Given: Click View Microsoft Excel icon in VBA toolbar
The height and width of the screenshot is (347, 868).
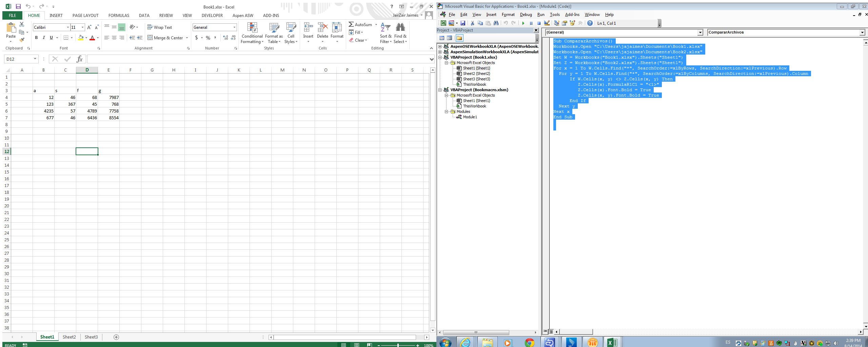Looking at the screenshot, I should pos(443,23).
